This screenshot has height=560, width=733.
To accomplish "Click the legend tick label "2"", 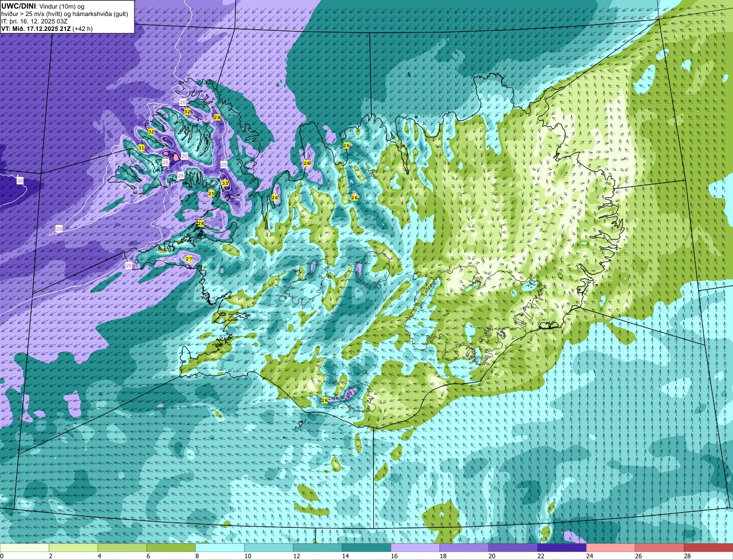I will pos(50,556).
